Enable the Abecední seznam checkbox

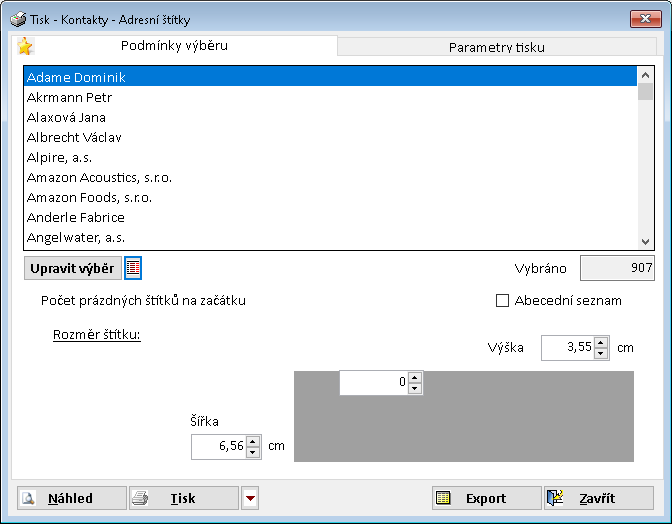click(x=503, y=300)
